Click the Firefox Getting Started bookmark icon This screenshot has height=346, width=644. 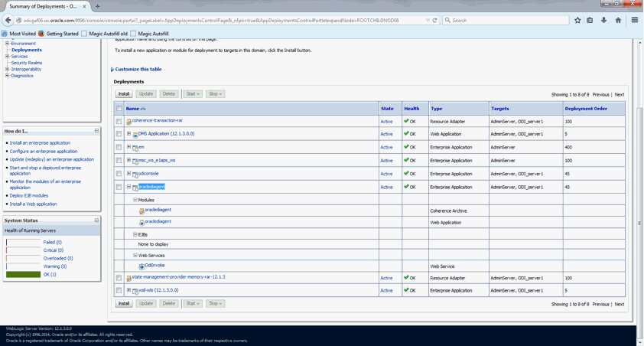click(x=41, y=34)
